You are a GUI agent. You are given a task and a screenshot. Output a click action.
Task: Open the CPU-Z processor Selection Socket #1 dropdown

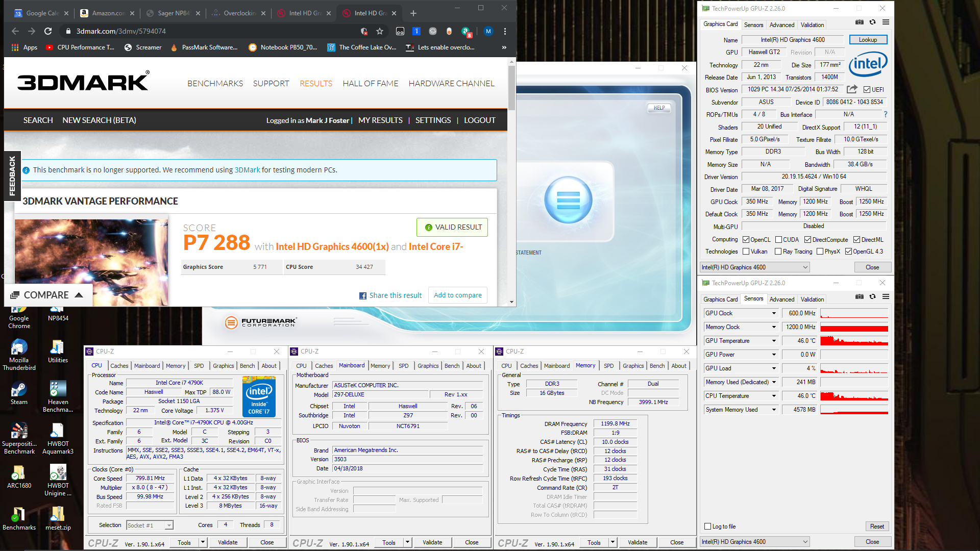(x=150, y=525)
